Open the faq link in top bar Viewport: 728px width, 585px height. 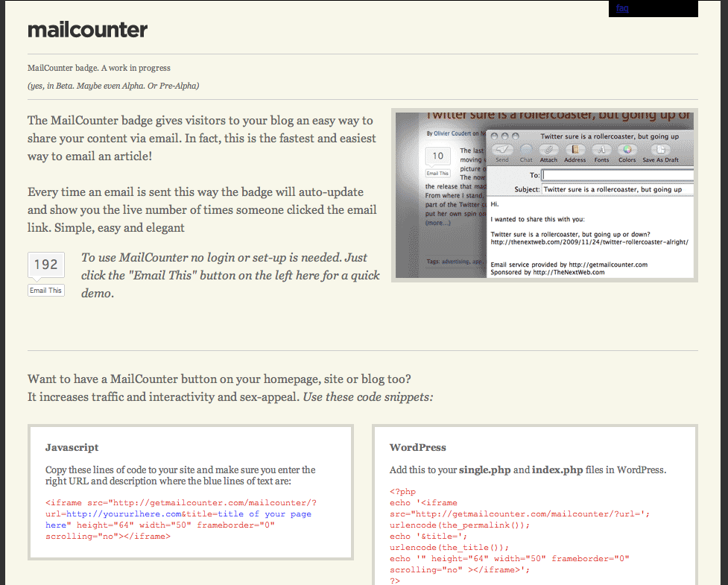pyautogui.click(x=622, y=8)
